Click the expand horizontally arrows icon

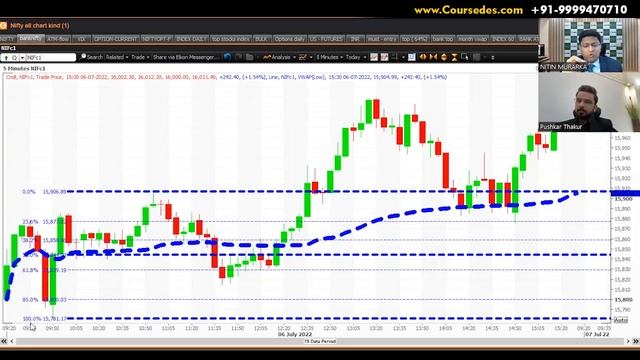[423, 57]
